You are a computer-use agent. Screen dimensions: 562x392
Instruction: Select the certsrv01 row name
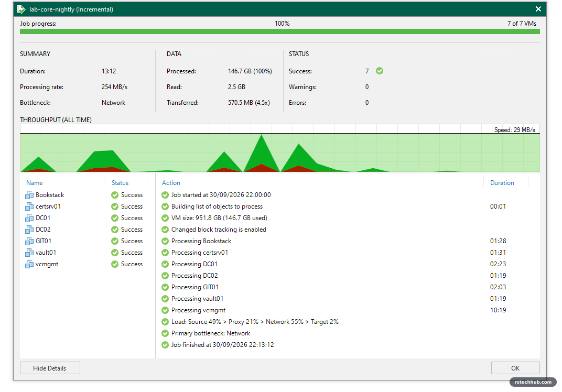(48, 206)
